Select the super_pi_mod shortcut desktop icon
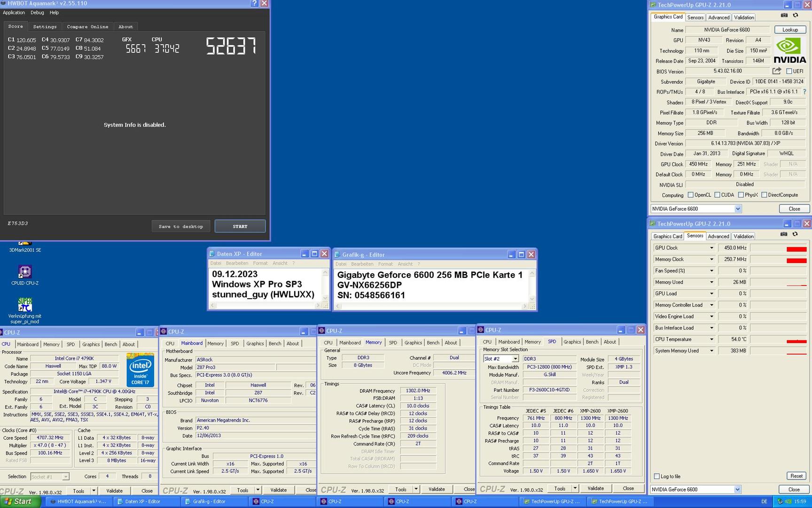This screenshot has height=508, width=812. point(25,310)
